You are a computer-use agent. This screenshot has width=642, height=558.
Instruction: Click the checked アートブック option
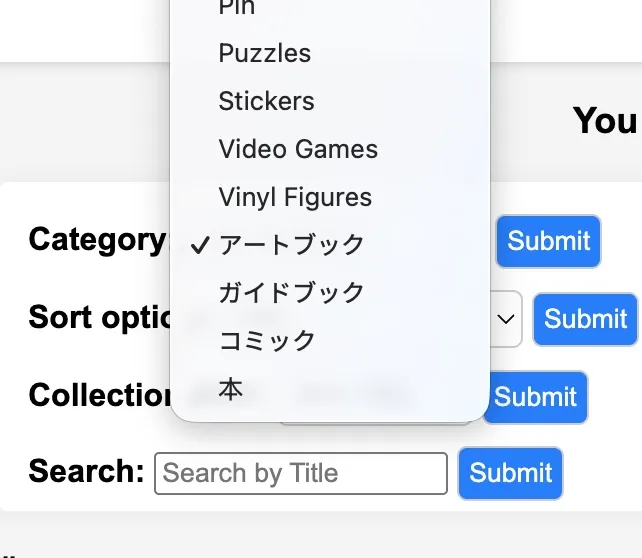click(291, 245)
